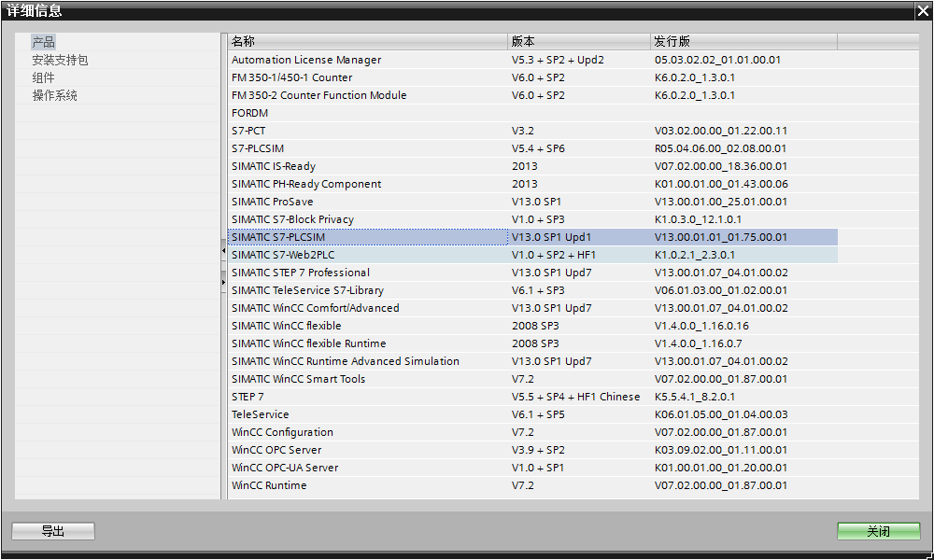Collapse right pane with the right splitter arrow
Viewport: 934px width, 560px height.
[223, 282]
